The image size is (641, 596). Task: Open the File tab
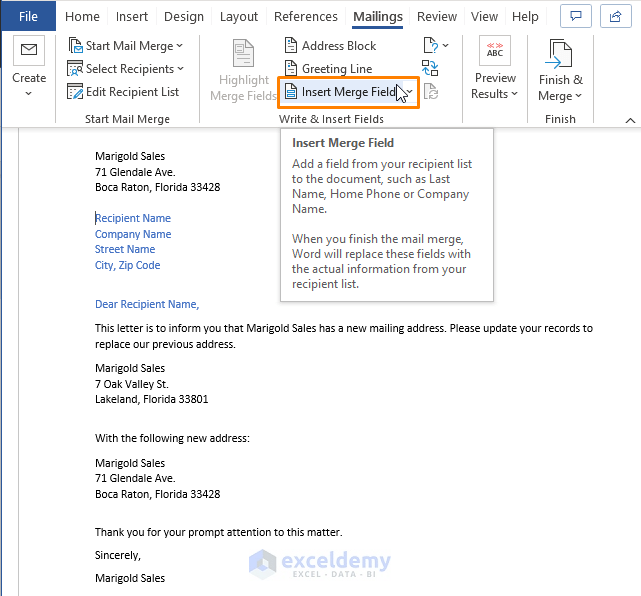pyautogui.click(x=28, y=16)
